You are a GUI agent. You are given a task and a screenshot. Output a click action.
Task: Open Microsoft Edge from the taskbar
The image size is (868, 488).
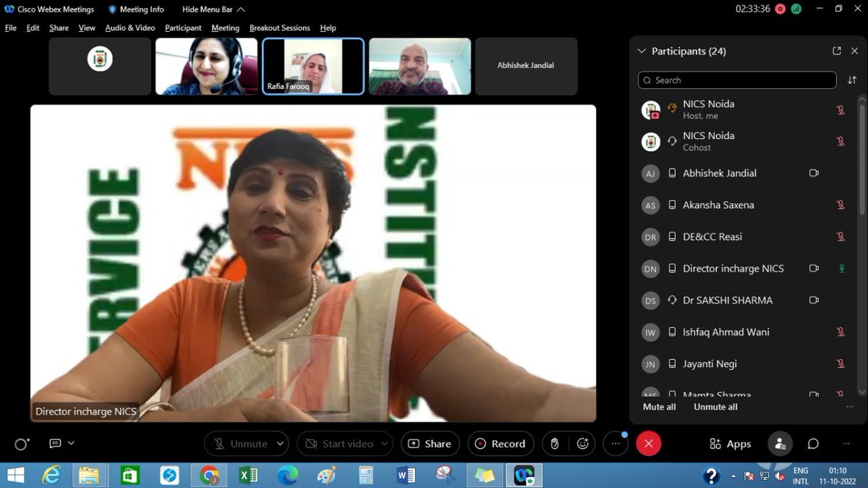point(287,475)
